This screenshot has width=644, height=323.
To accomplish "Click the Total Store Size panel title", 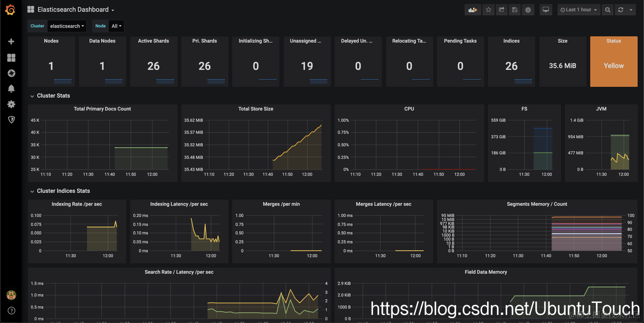I will click(x=256, y=109).
